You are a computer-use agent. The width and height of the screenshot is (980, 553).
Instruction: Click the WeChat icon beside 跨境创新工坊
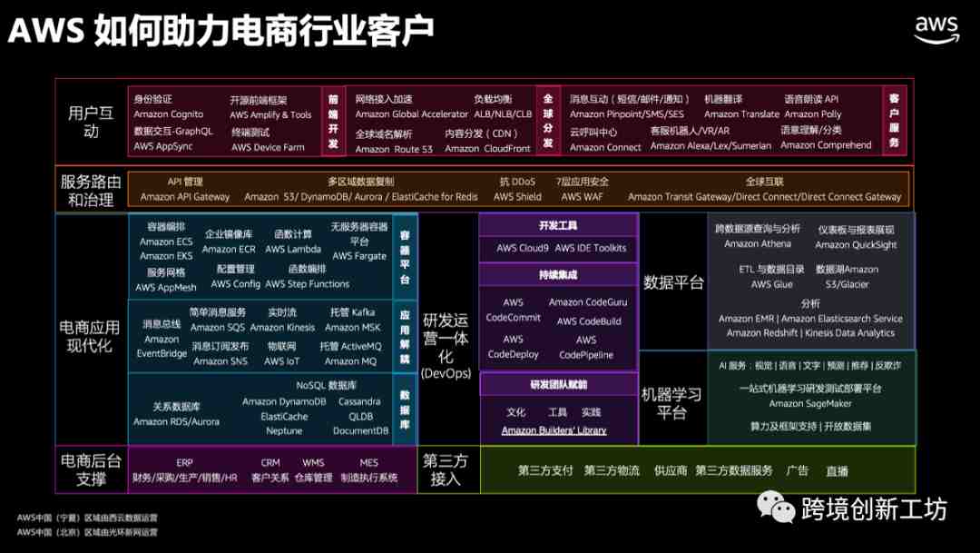[776, 509]
